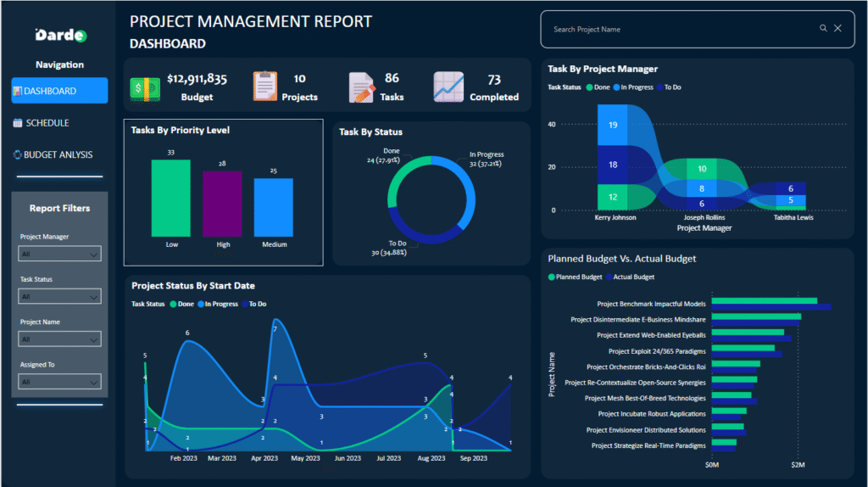The height and width of the screenshot is (487, 868).
Task: Clear the search box with X icon
Action: (837, 29)
